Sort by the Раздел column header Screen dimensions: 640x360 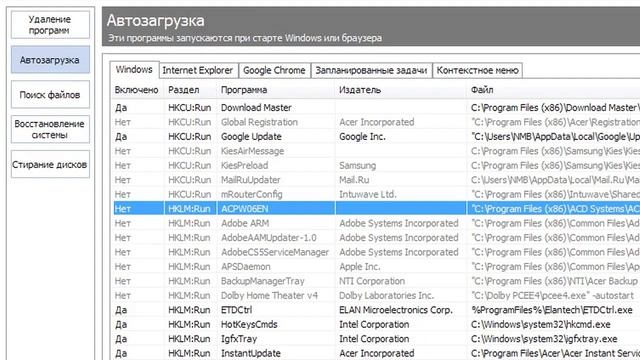pyautogui.click(x=184, y=90)
